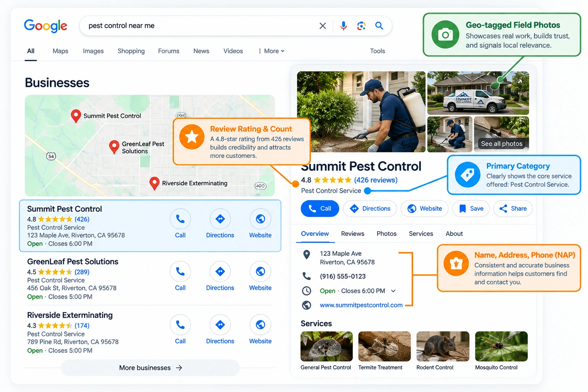
Task: Click the blue magnifier search icon
Action: pos(379,26)
